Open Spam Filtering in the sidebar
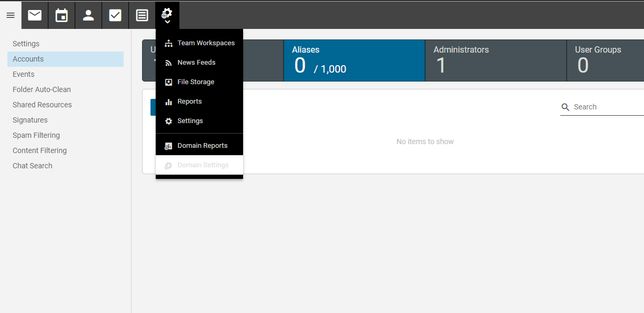The height and width of the screenshot is (313, 644). point(36,135)
